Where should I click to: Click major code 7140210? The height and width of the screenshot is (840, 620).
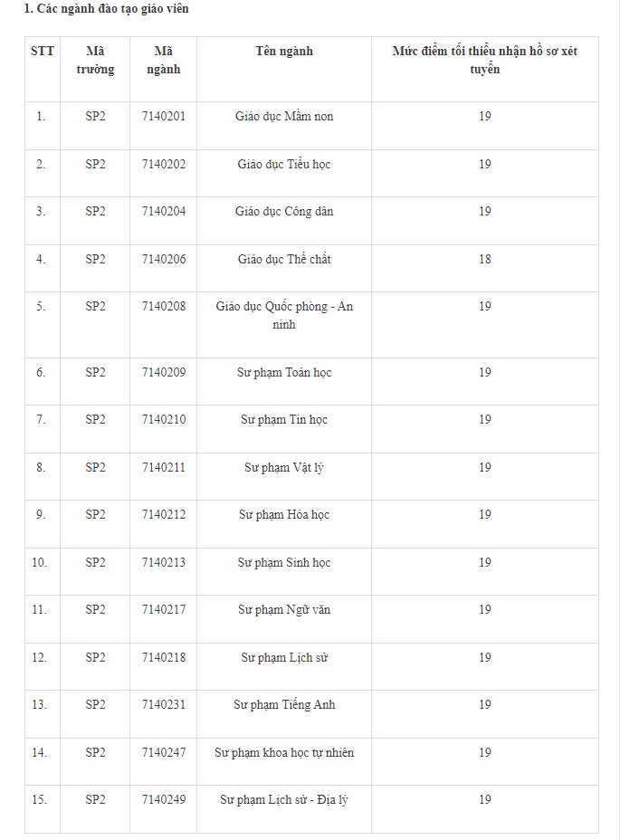(x=163, y=420)
